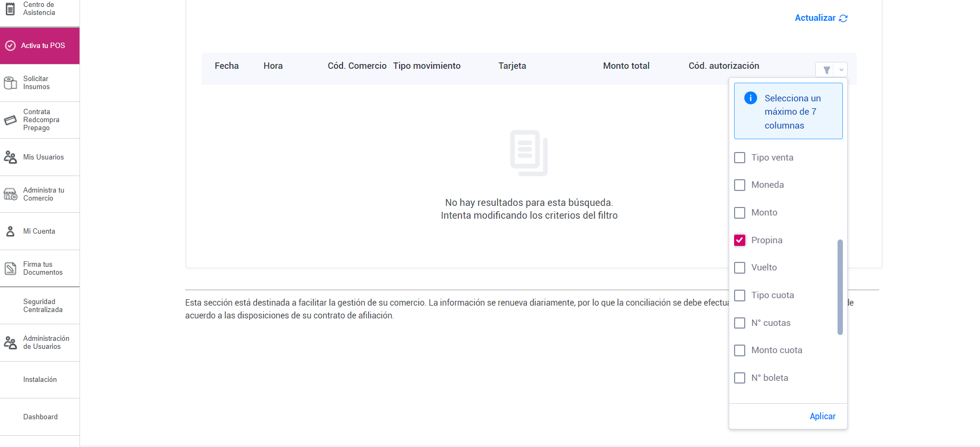980x447 pixels.
Task: Click Aplicar to apply column selection
Action: (x=823, y=417)
